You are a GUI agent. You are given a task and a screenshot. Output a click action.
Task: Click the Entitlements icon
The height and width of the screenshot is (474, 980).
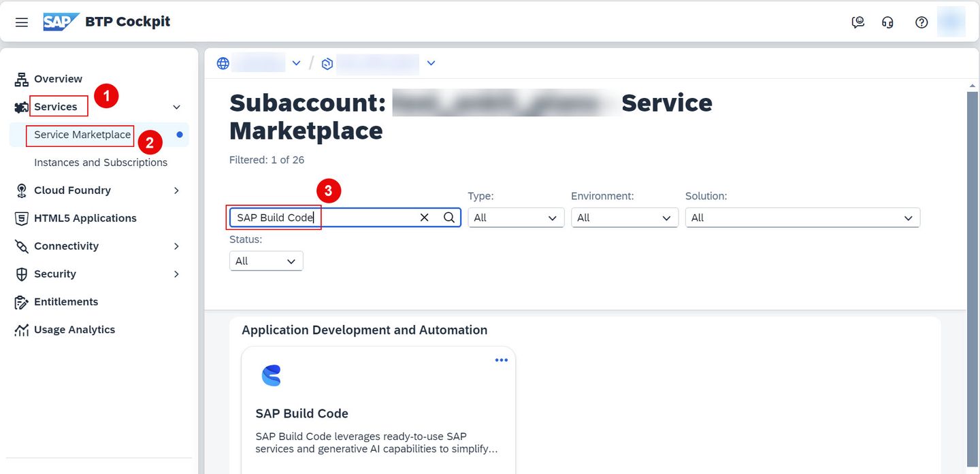pos(22,302)
